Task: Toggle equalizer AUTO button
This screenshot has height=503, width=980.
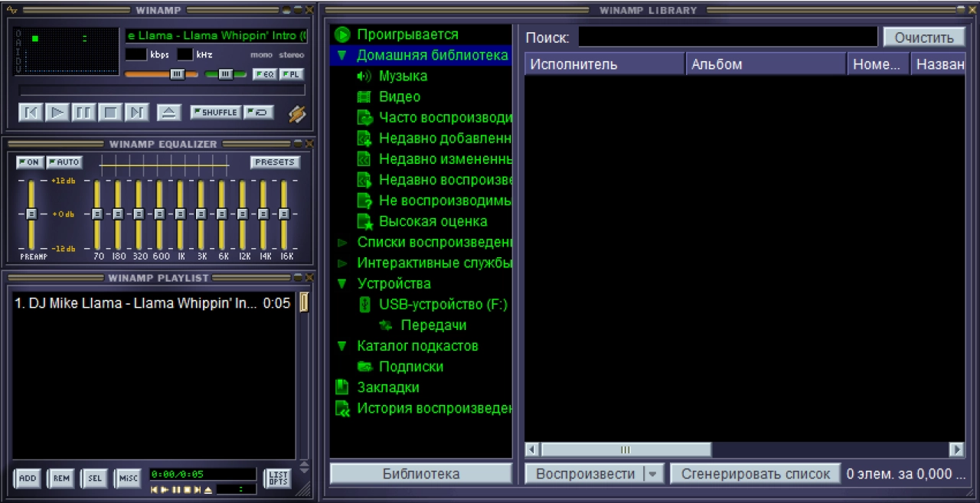Action: (64, 162)
